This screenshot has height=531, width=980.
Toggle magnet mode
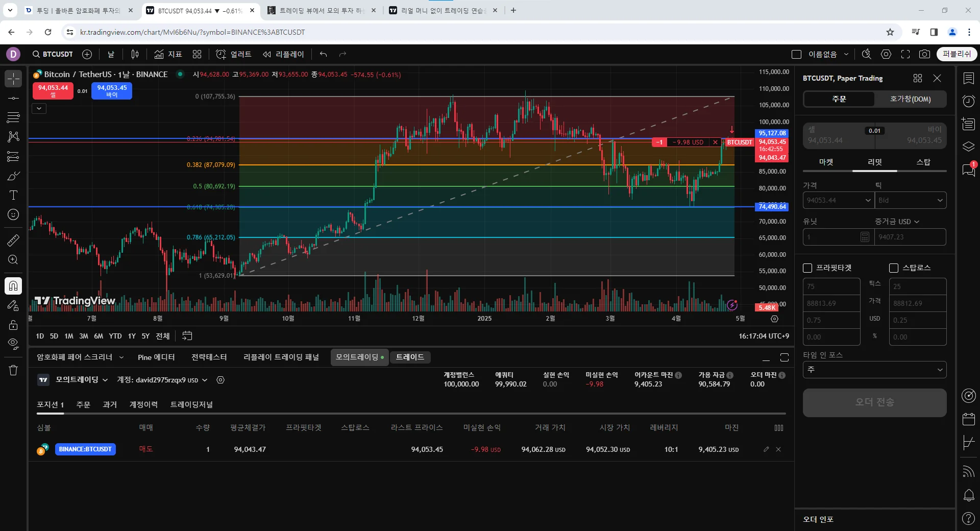tap(13, 285)
